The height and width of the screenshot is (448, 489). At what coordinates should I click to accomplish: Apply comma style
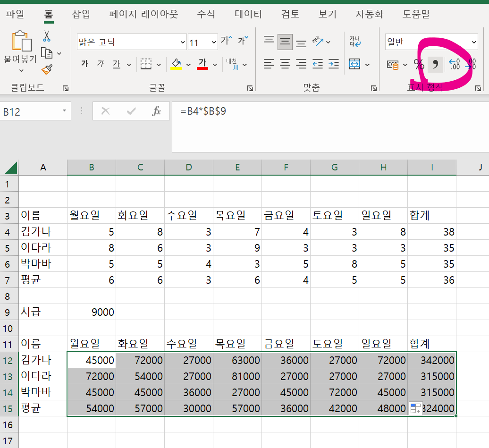coord(435,65)
